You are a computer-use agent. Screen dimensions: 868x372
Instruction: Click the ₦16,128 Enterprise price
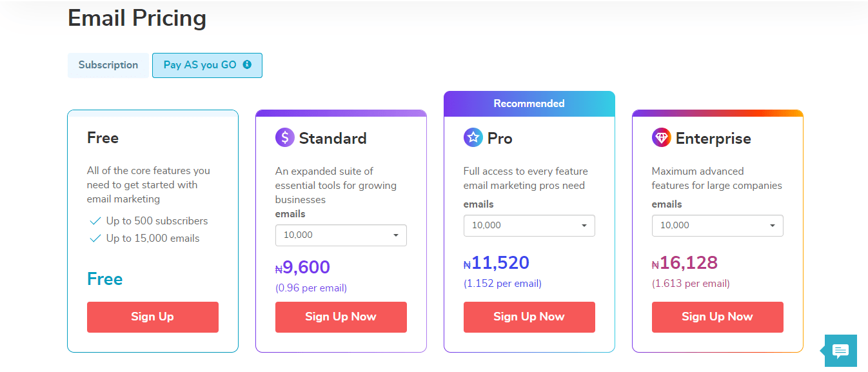point(685,263)
